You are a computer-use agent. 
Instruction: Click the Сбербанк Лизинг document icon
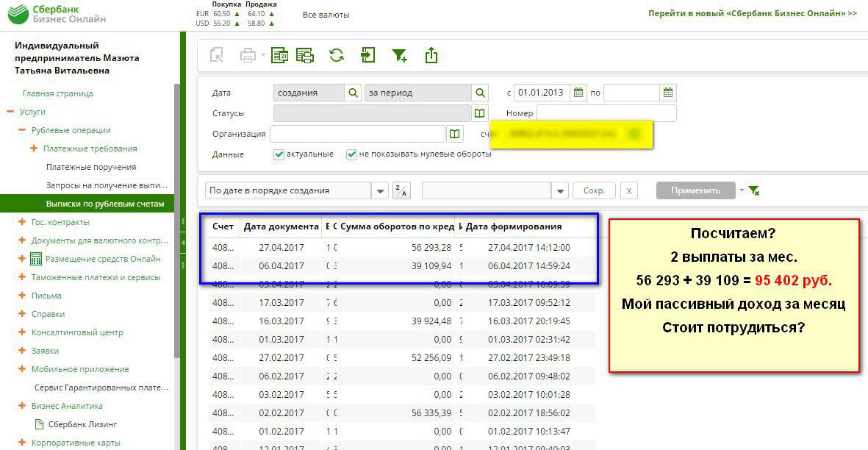pos(39,424)
